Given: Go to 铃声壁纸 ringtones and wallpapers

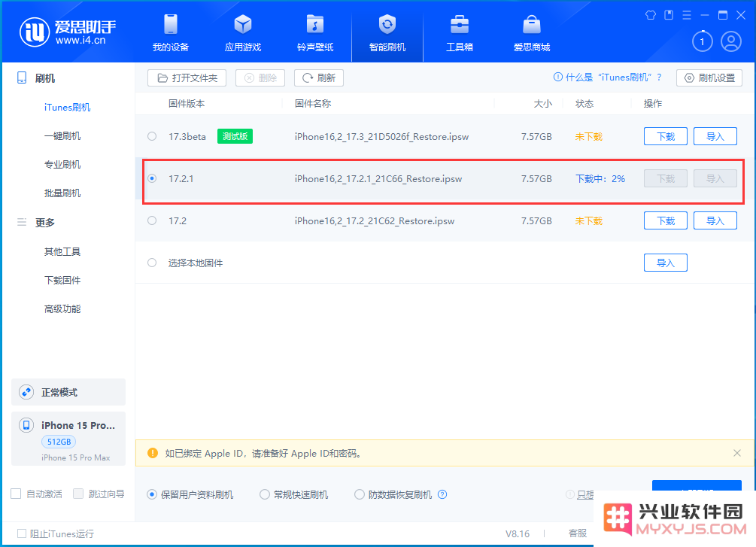Looking at the screenshot, I should tap(315, 33).
